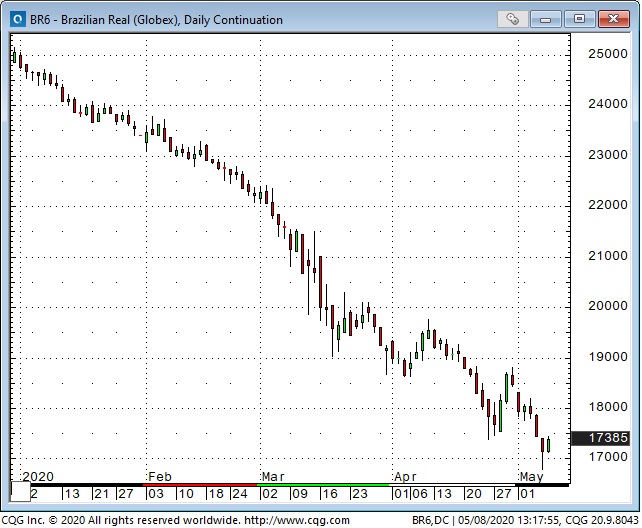Click the 17000 price scale label
642x528 pixels.
pyautogui.click(x=608, y=457)
